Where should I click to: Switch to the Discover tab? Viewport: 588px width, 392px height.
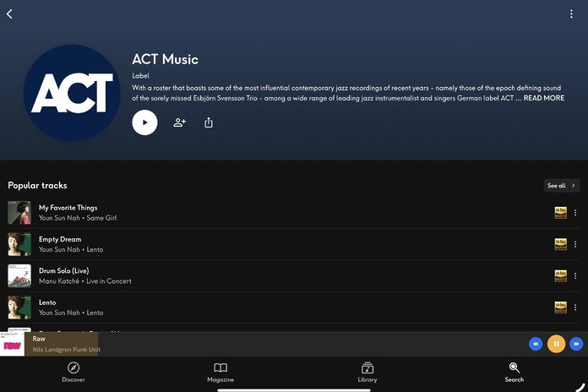coord(73,372)
